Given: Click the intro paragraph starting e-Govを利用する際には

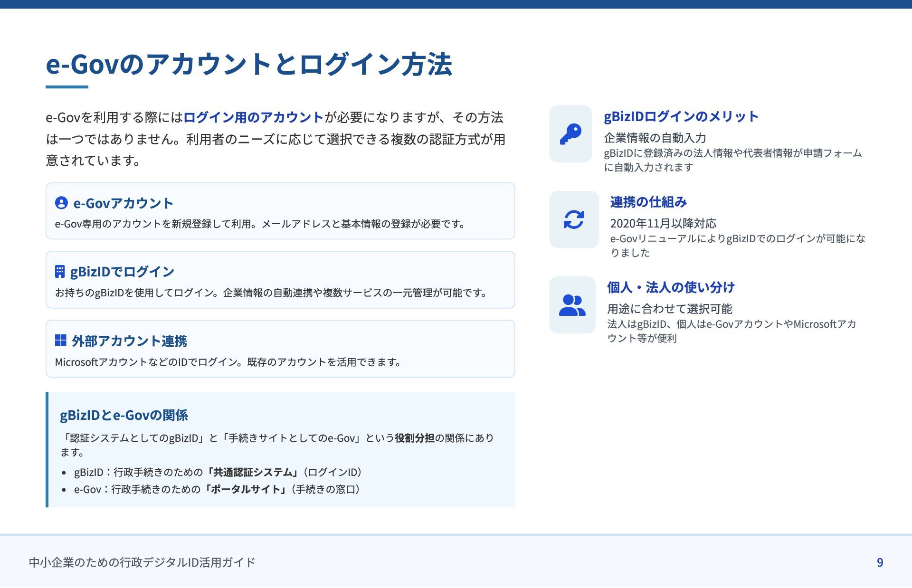Looking at the screenshot, I should coord(275,139).
